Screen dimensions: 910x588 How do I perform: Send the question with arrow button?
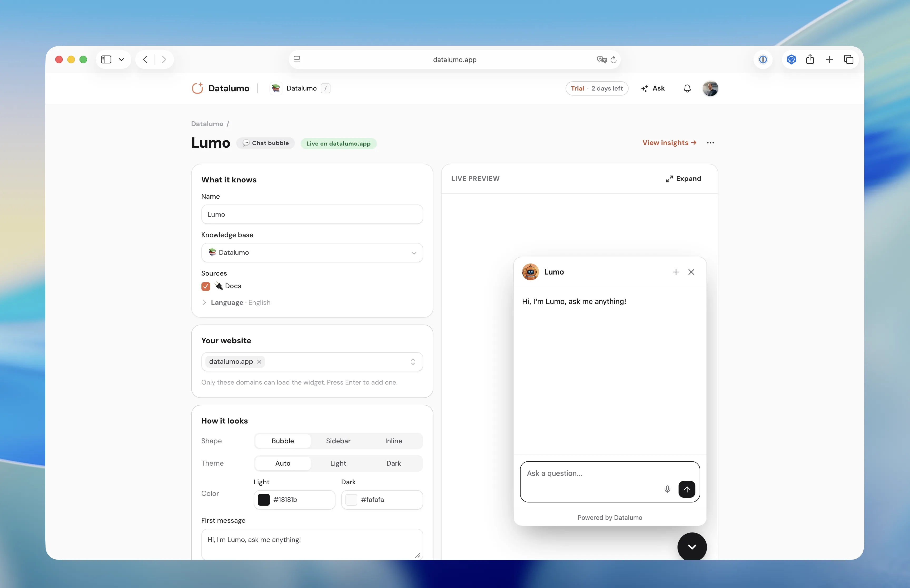687,489
